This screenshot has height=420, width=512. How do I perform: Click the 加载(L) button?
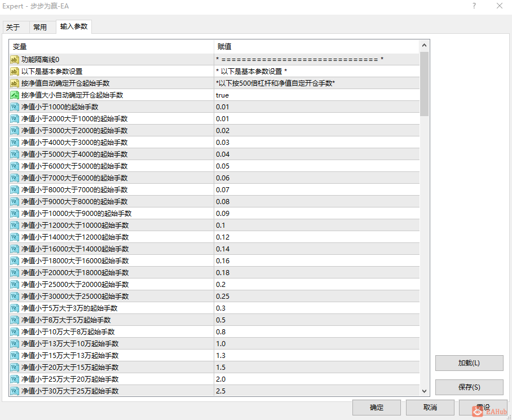pyautogui.click(x=469, y=363)
